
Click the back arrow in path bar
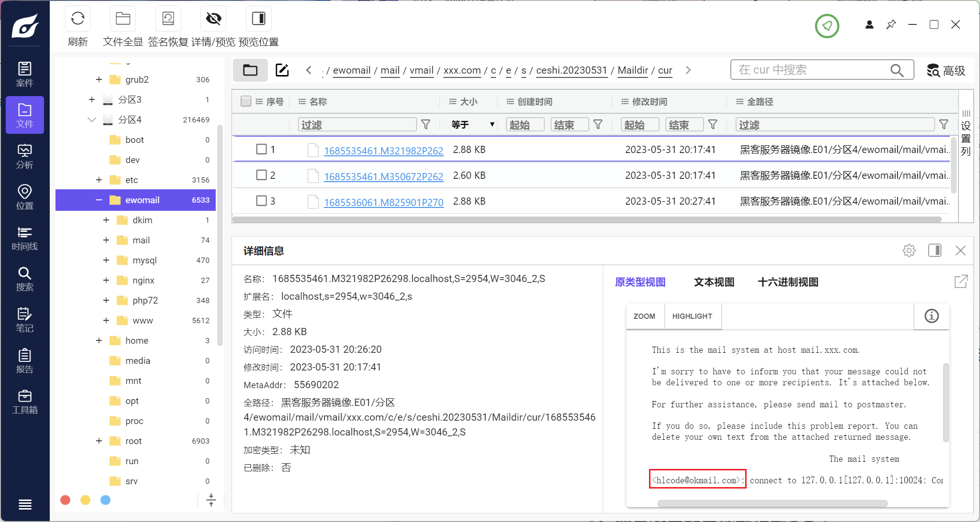(308, 70)
